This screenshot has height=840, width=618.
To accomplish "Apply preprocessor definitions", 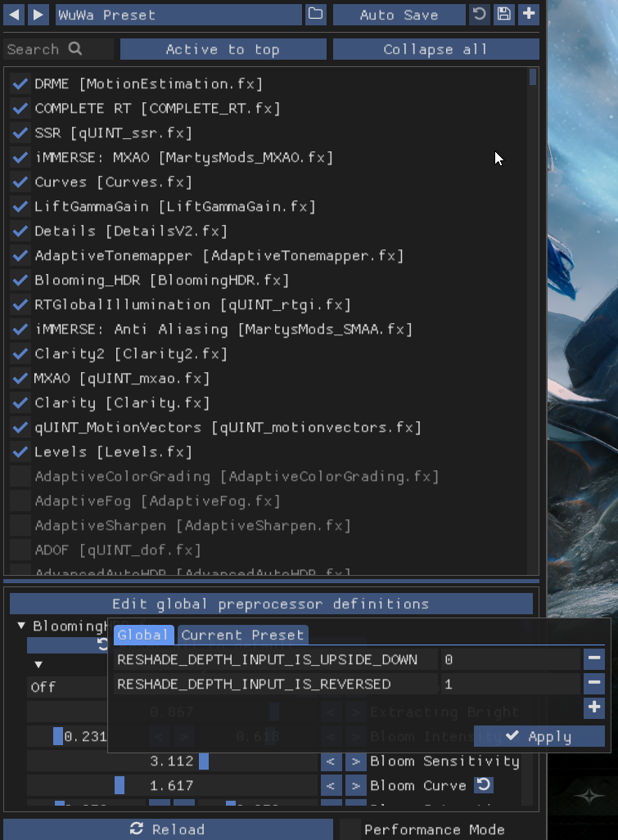I will coord(539,736).
